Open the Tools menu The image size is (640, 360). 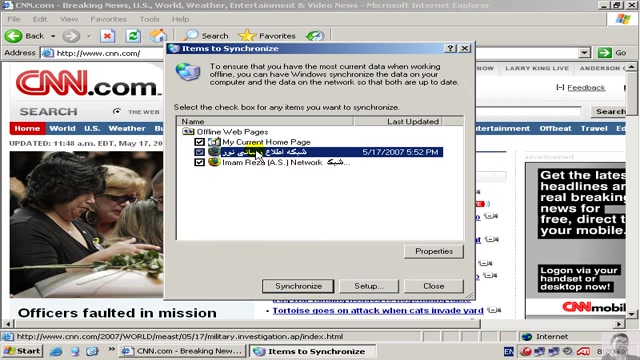149,19
